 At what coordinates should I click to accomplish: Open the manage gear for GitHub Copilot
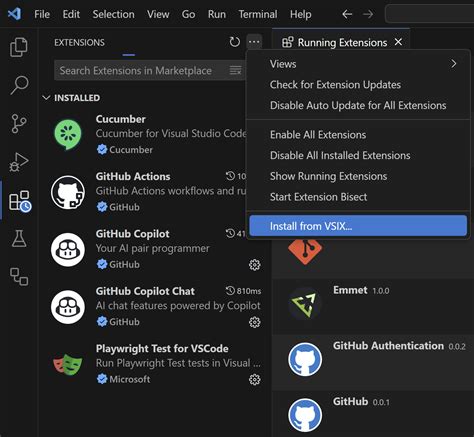[x=255, y=265]
